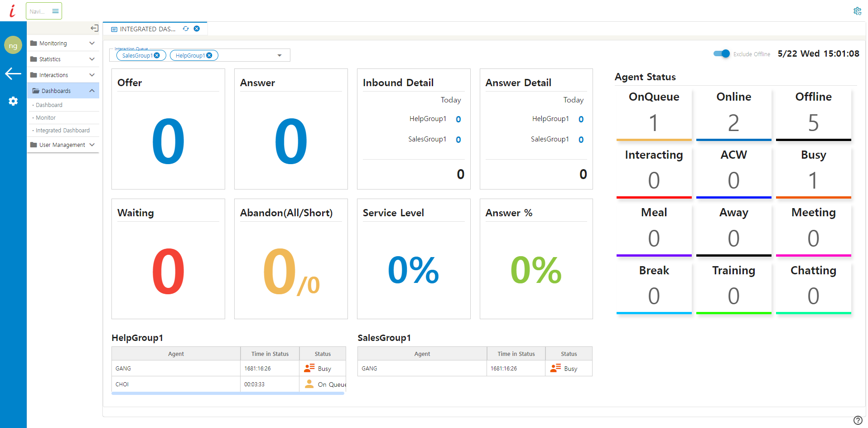Click the back arrow in blue sidebar
Image resolution: width=868 pixels, height=428 pixels.
[13, 73]
